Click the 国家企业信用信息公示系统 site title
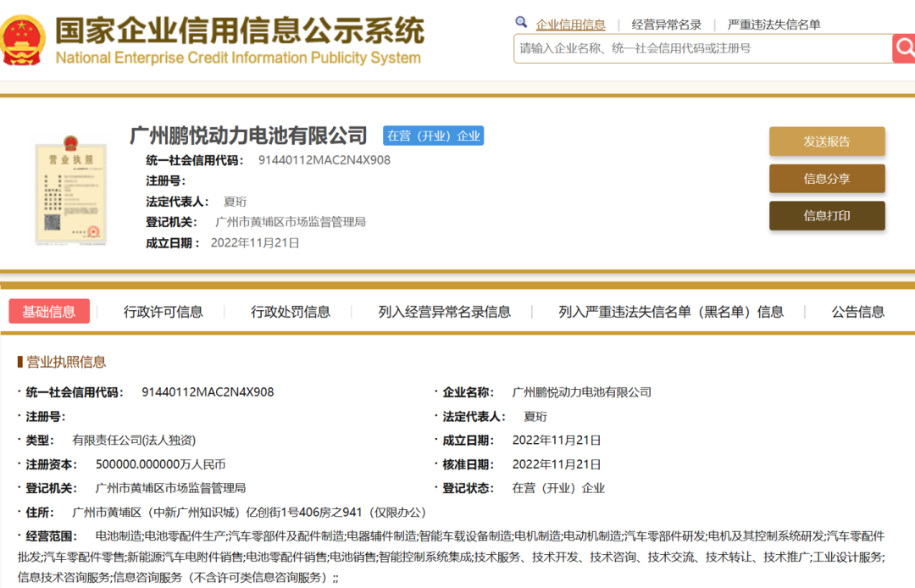This screenshot has height=588, width=915. (x=240, y=31)
